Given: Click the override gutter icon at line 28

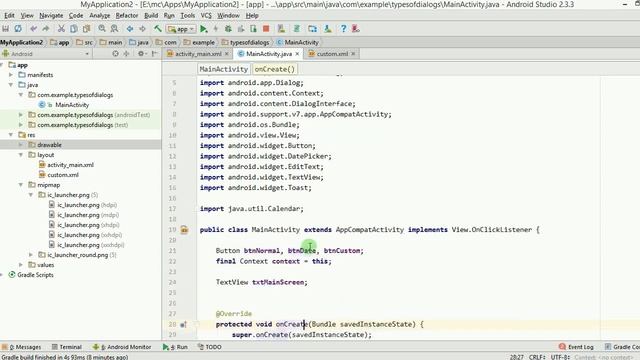Looking at the screenshot, I should coord(184,324).
